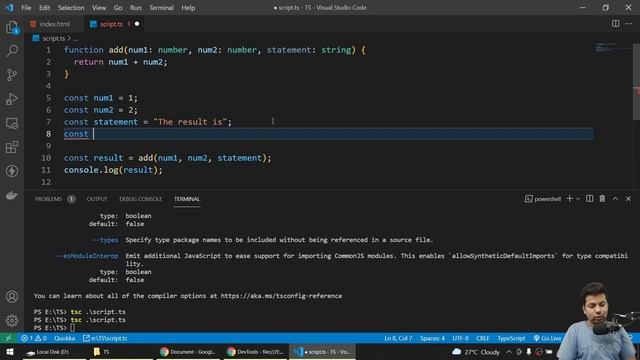The width and height of the screenshot is (640, 360).
Task: Open the Manage gear icon
Action: pyautogui.click(x=12, y=320)
